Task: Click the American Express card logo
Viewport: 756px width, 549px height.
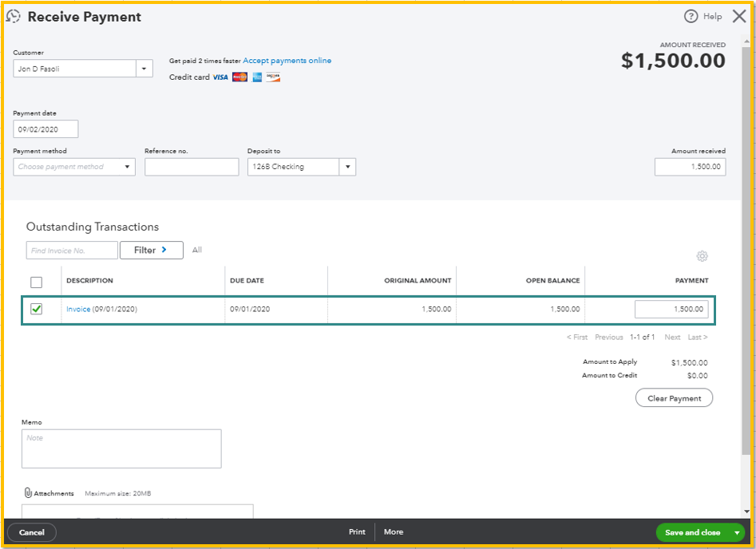Action: (x=257, y=77)
